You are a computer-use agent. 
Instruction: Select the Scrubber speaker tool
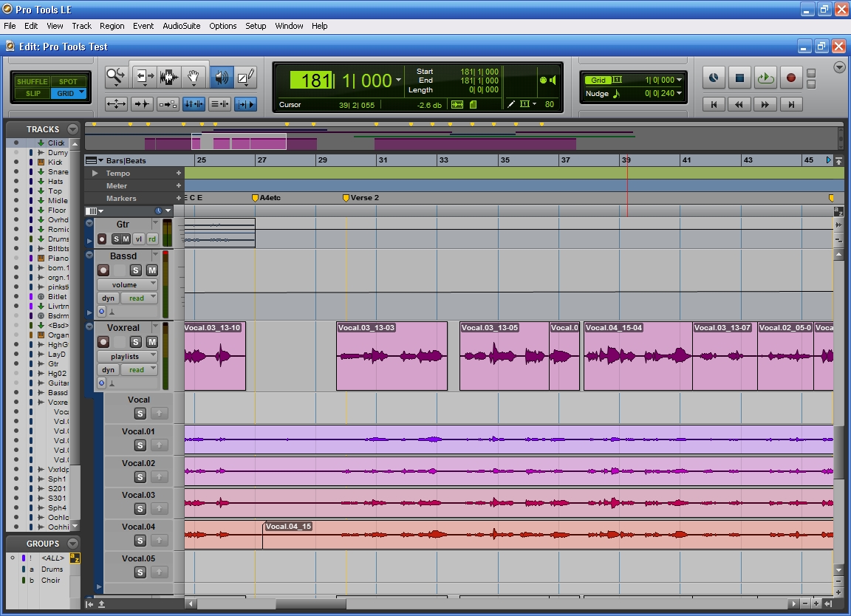pos(222,77)
